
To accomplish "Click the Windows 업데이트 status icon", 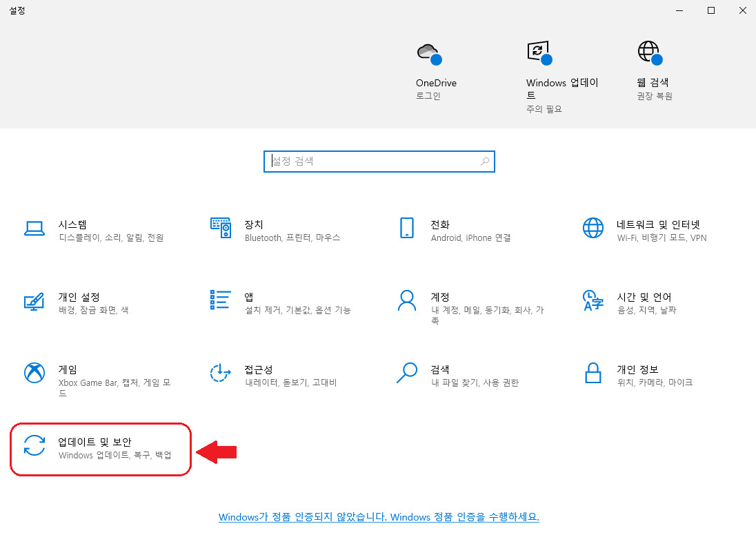I will pyautogui.click(x=539, y=52).
